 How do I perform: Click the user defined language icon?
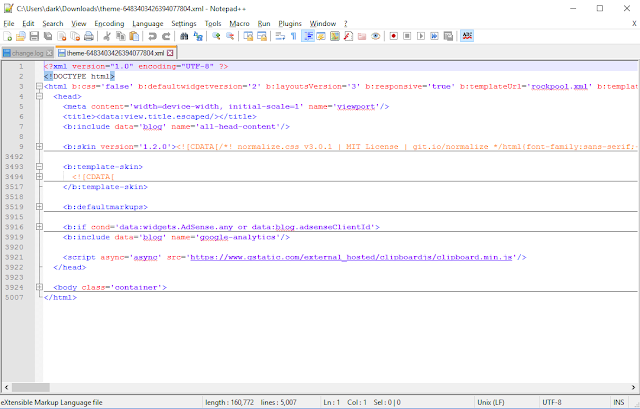(321, 36)
